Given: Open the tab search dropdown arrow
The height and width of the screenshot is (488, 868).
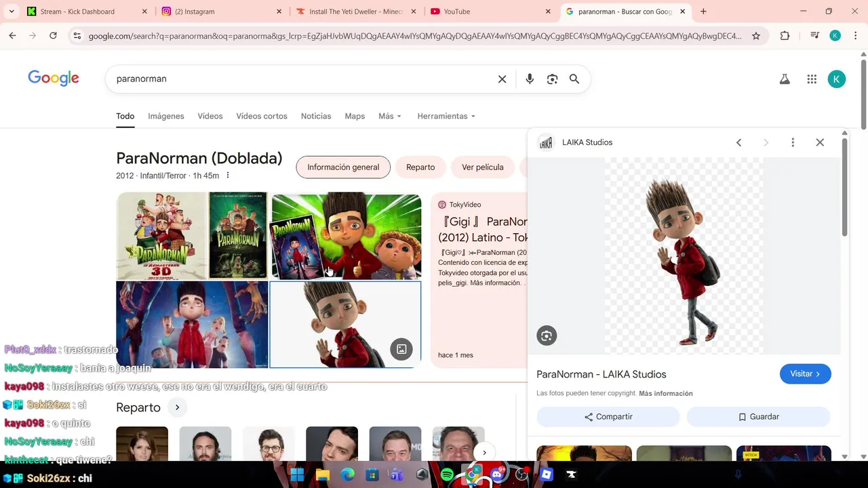Looking at the screenshot, I should point(12,12).
